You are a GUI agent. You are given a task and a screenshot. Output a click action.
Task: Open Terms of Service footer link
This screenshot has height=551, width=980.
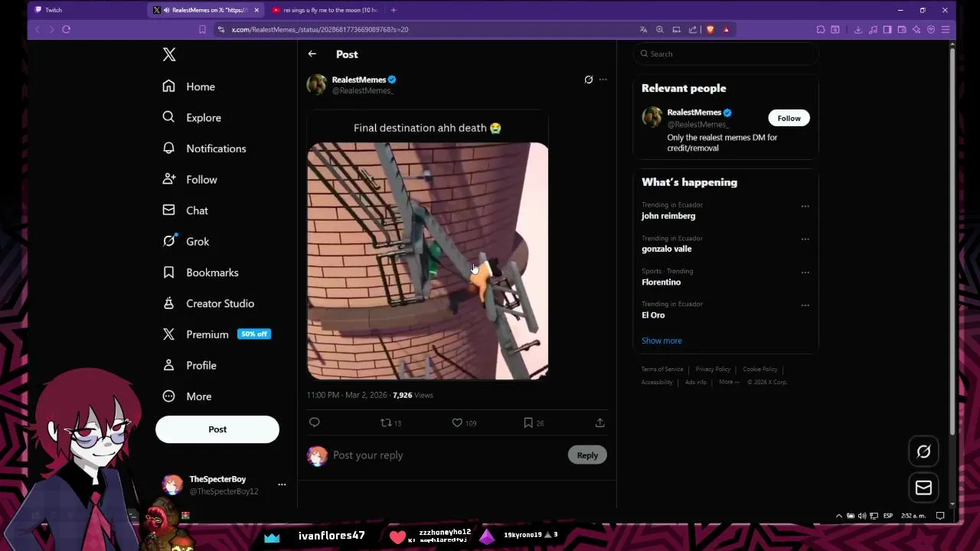tap(662, 370)
